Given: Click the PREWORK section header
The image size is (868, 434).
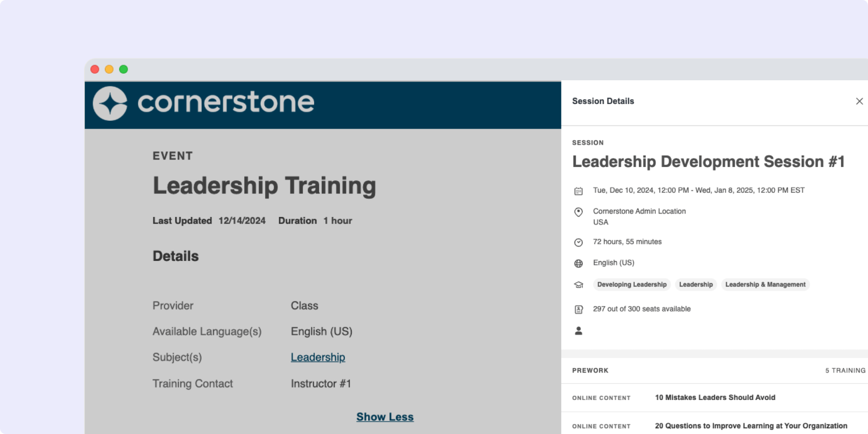Looking at the screenshot, I should pos(590,370).
